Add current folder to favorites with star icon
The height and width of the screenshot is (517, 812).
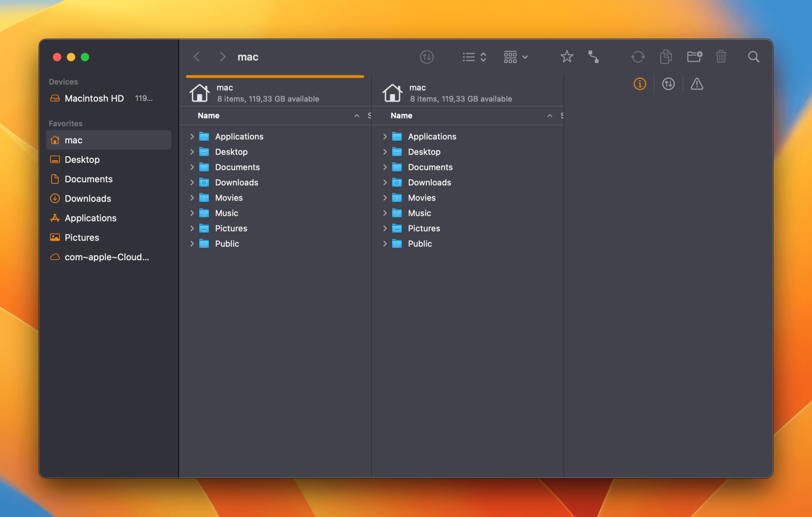coord(567,57)
